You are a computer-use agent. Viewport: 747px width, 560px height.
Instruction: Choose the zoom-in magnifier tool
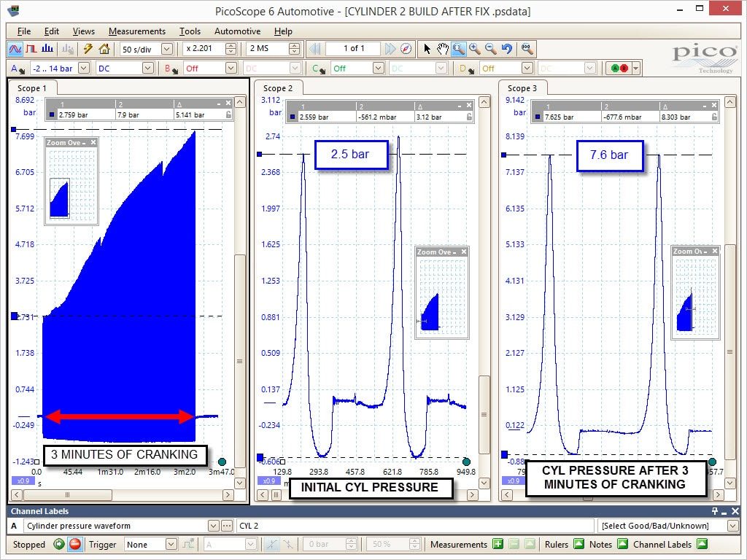coord(474,49)
